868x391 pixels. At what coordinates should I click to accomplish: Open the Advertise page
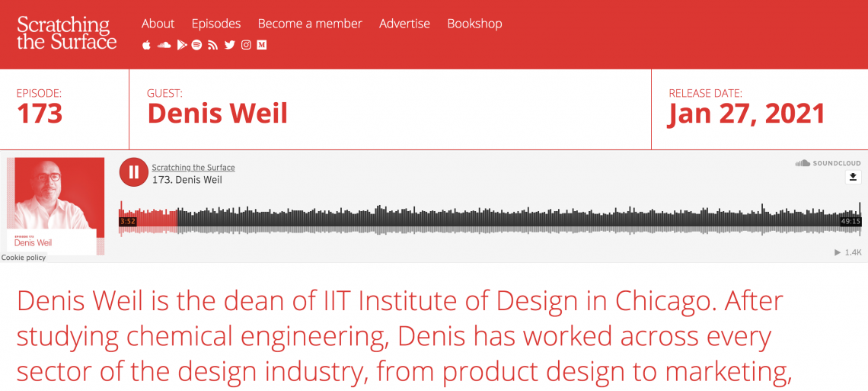click(x=404, y=24)
